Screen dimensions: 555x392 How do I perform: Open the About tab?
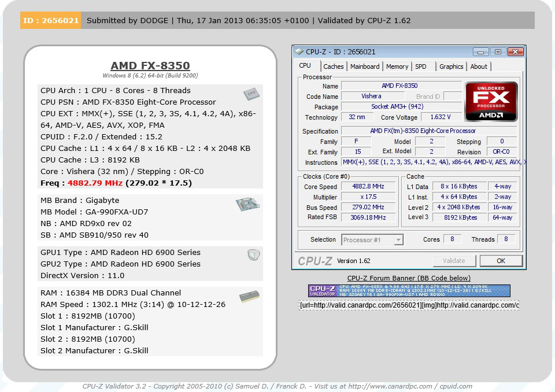(479, 66)
